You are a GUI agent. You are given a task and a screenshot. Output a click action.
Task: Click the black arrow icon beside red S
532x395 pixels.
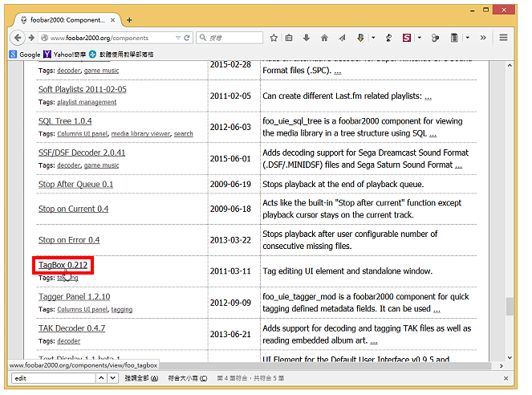tap(389, 38)
